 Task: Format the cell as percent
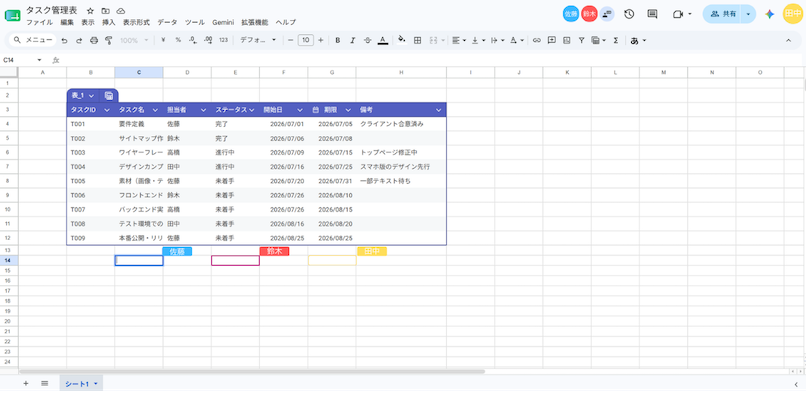click(178, 40)
